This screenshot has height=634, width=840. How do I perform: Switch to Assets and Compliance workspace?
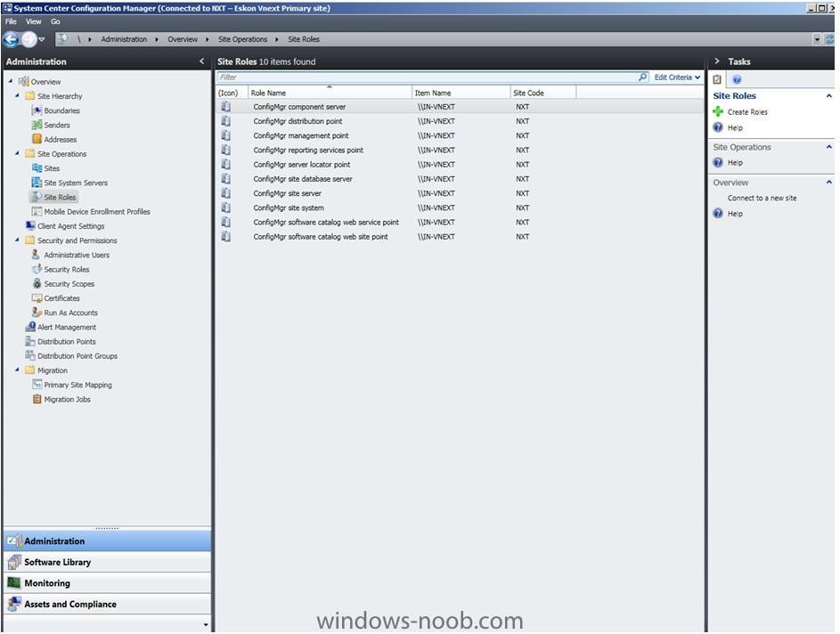[107, 604]
